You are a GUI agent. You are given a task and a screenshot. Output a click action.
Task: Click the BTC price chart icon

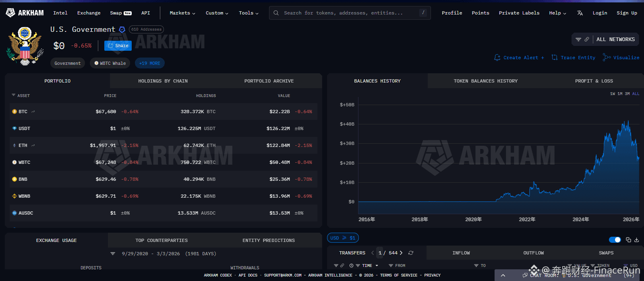click(x=33, y=112)
